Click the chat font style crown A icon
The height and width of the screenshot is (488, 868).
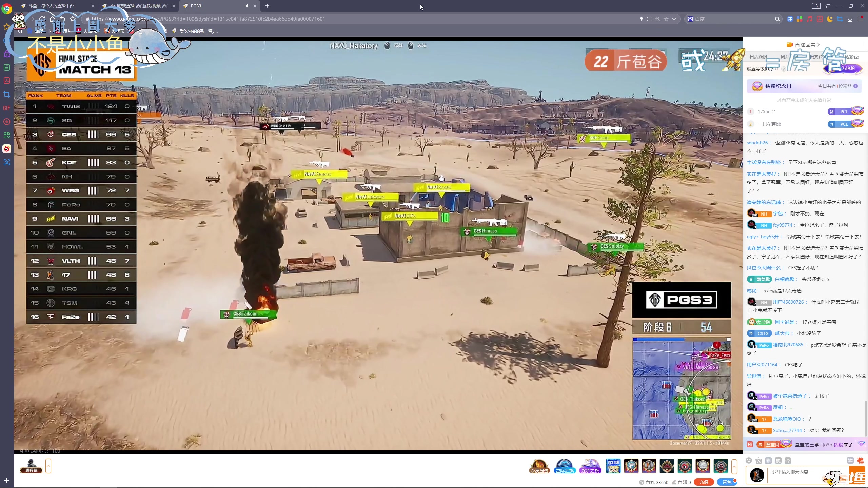pos(759,460)
